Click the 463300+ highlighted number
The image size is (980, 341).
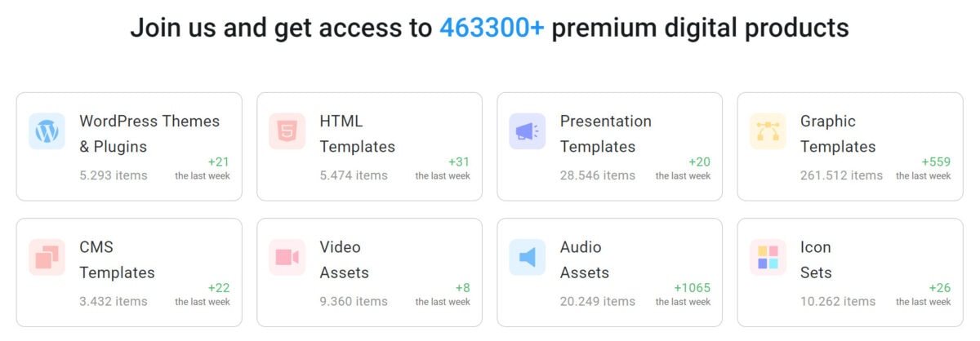click(x=492, y=29)
